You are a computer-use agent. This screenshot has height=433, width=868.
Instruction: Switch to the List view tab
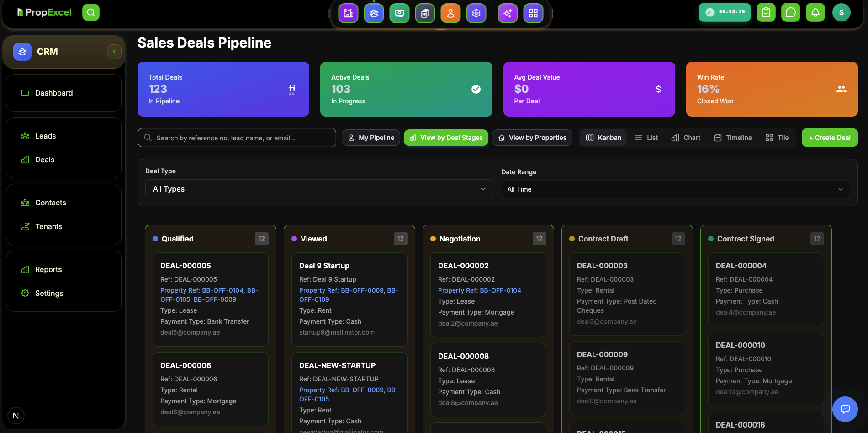pyautogui.click(x=646, y=137)
